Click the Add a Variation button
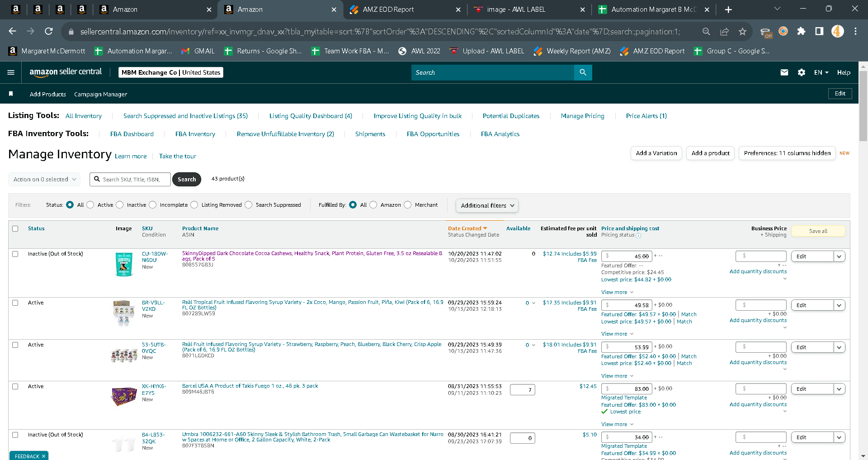This screenshot has width=868, height=460. (x=656, y=153)
